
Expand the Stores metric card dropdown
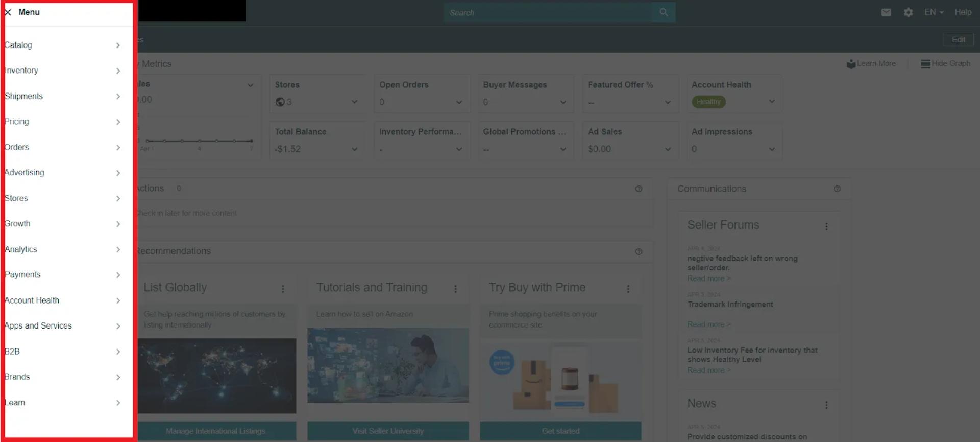point(354,102)
